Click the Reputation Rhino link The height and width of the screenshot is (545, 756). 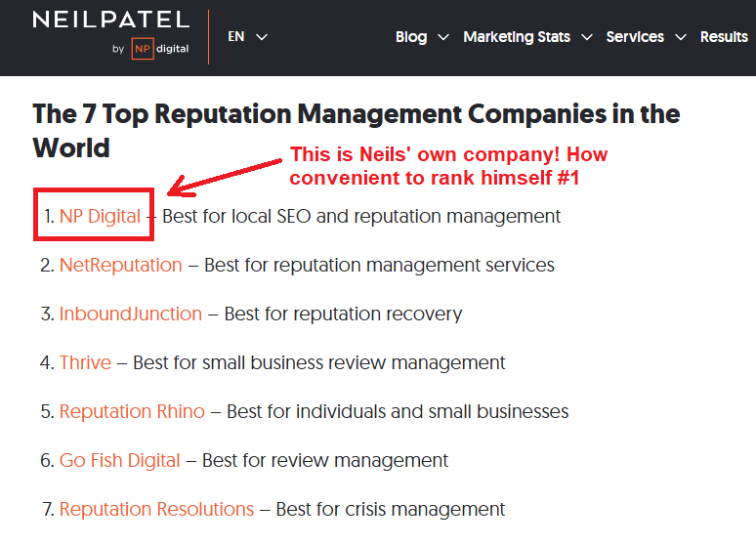tap(132, 411)
